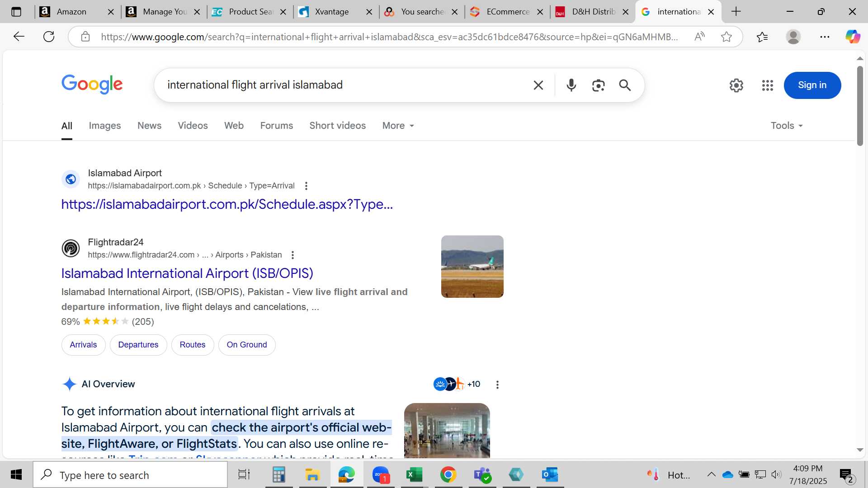This screenshot has height=488, width=868.
Task: Open more options for Islamabad Airport result
Action: (306, 186)
